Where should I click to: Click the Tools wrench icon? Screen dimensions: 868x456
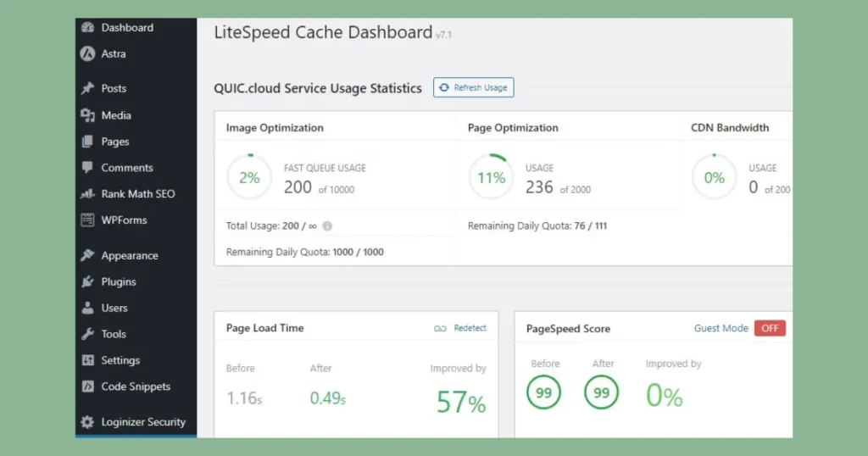pyautogui.click(x=87, y=334)
